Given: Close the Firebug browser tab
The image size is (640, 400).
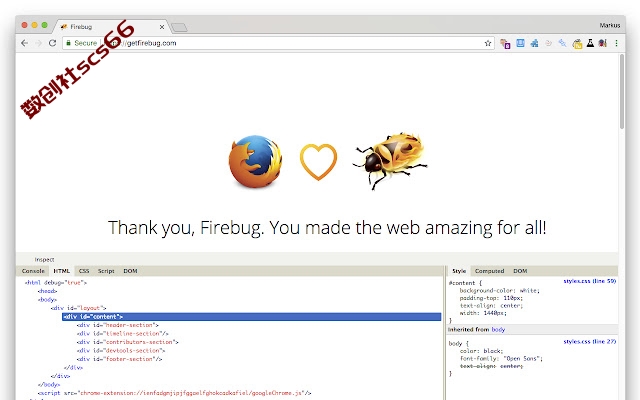Looking at the screenshot, I should pyautogui.click(x=162, y=27).
